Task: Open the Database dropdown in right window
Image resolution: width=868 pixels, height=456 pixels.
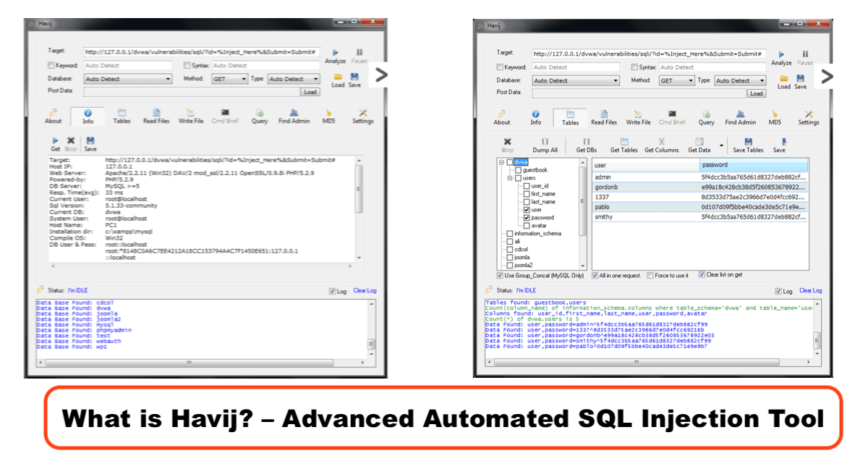Action: [576, 80]
